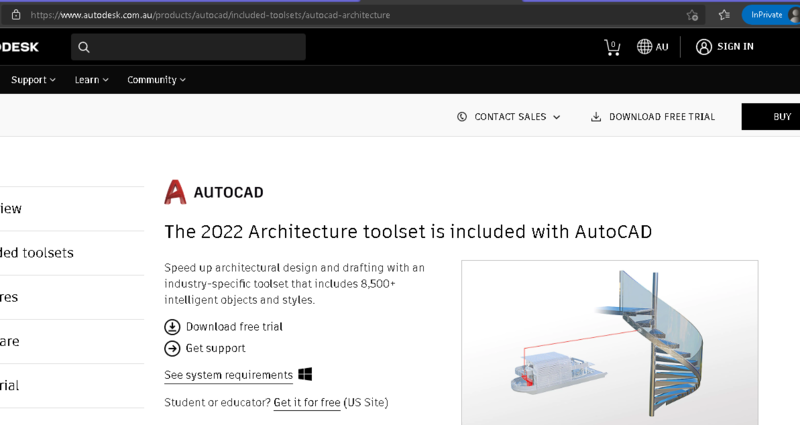The width and height of the screenshot is (800, 425).
Task: Focus the Autodesk site search field
Action: [188, 47]
